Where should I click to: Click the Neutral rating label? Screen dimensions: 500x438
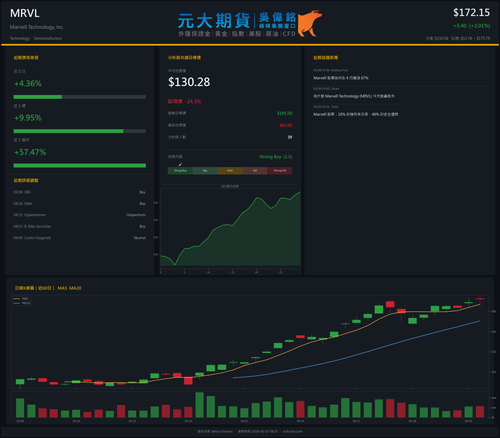tap(140, 238)
